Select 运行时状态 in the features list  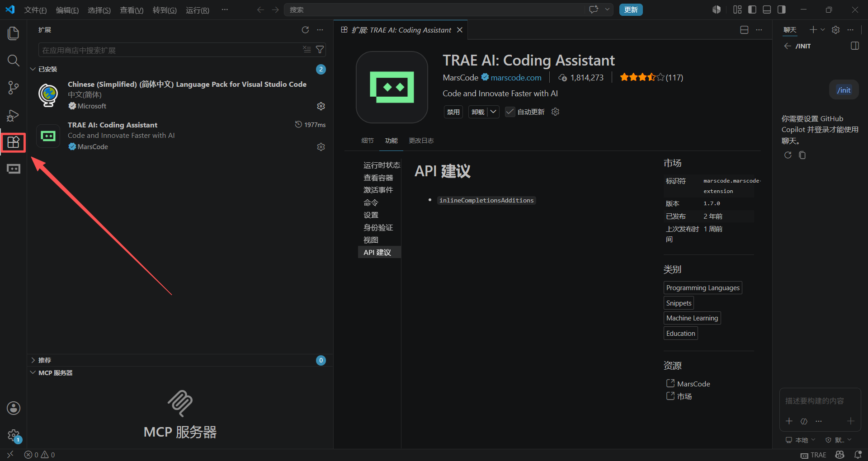382,165
